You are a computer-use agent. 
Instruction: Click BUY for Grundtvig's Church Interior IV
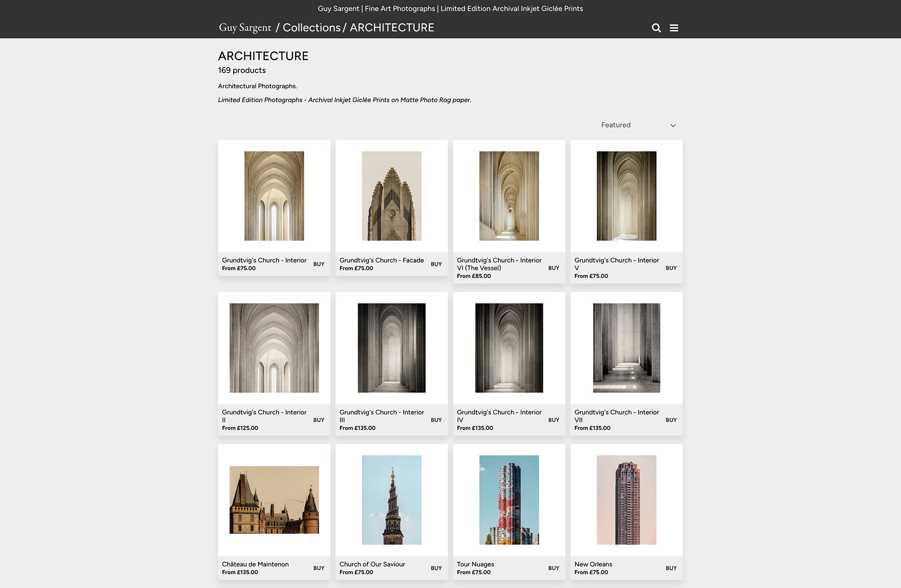tap(554, 420)
